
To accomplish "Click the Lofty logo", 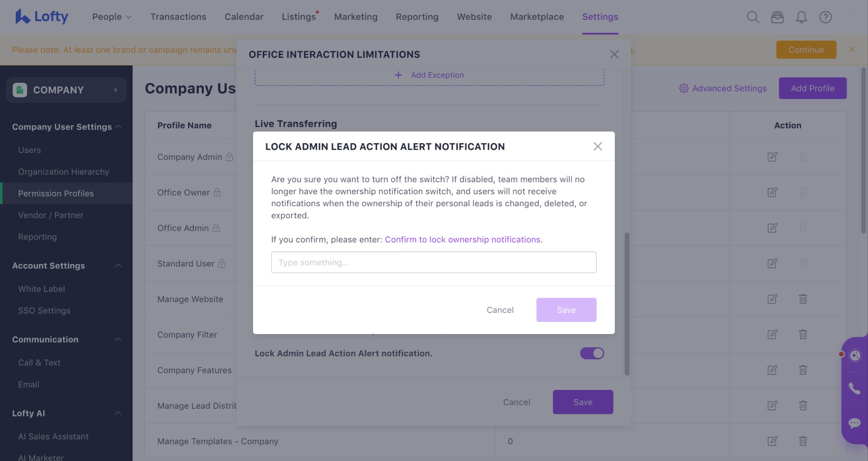I will [x=41, y=17].
